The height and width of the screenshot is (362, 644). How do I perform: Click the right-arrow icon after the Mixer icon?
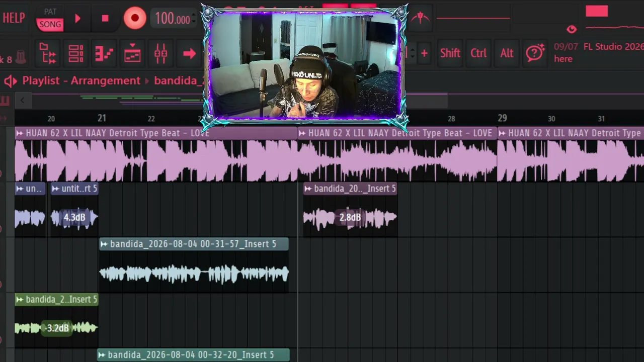(x=189, y=54)
